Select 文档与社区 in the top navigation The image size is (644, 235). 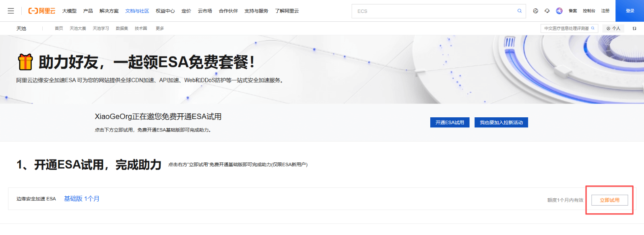137,11
